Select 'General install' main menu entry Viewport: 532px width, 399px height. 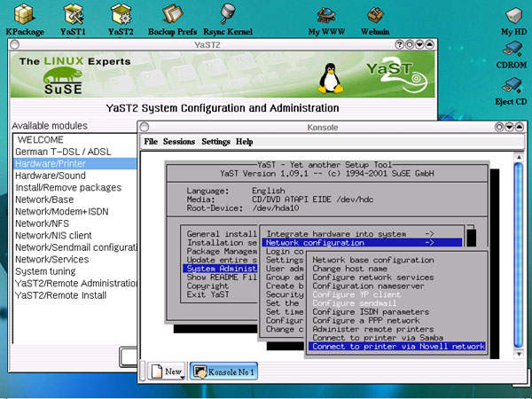[x=220, y=234]
